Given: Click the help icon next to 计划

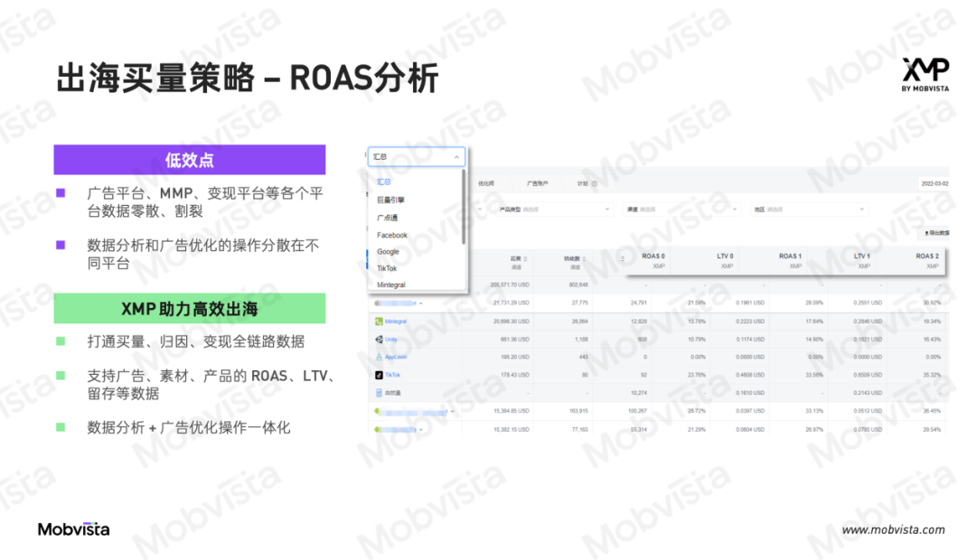Looking at the screenshot, I should (595, 184).
